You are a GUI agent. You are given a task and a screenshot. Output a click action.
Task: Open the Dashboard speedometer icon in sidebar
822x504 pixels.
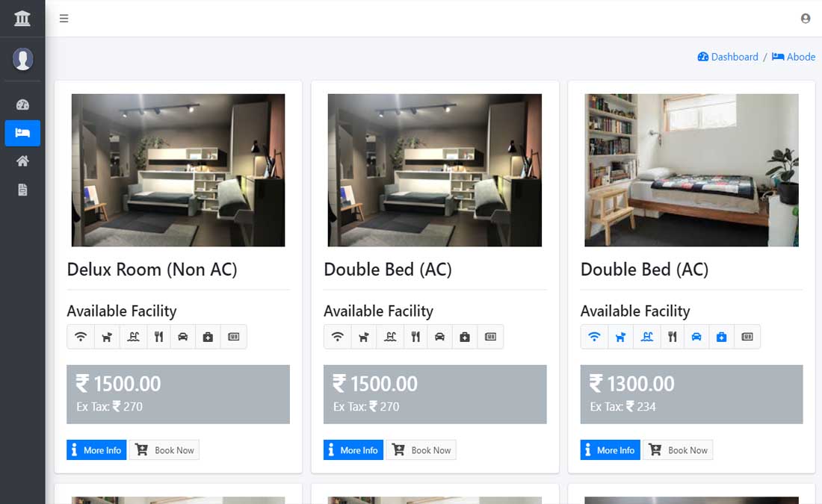point(22,104)
